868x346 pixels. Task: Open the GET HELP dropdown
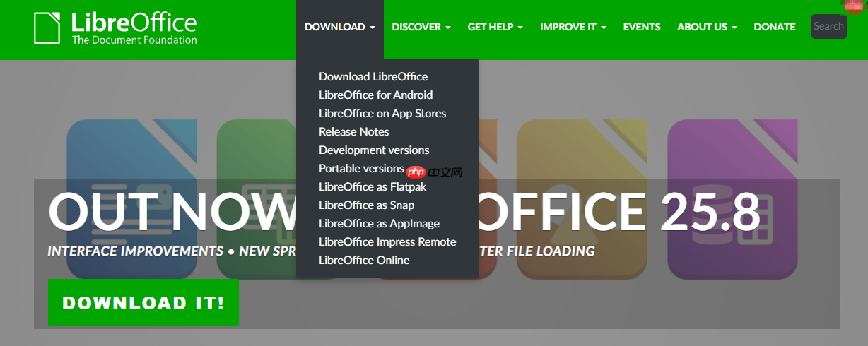495,27
